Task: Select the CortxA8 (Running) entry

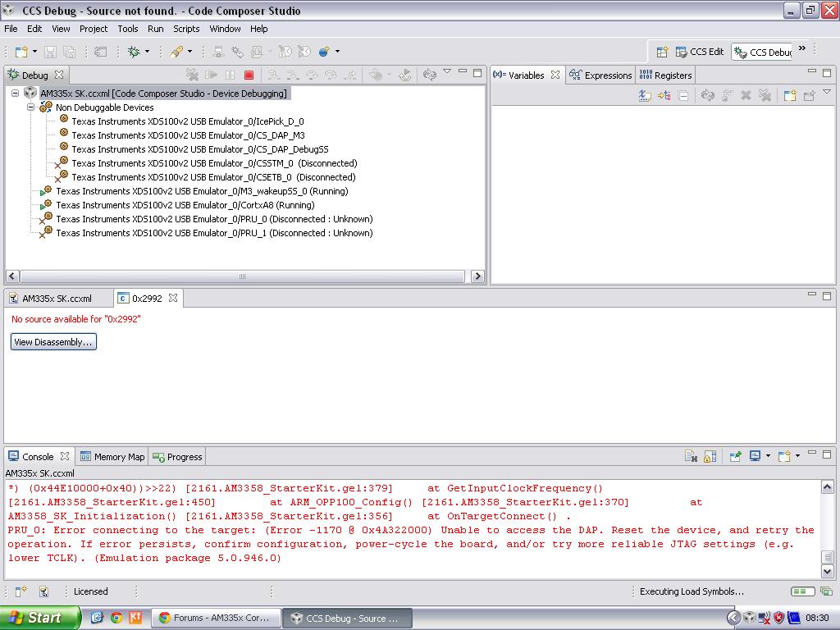Action: point(185,205)
